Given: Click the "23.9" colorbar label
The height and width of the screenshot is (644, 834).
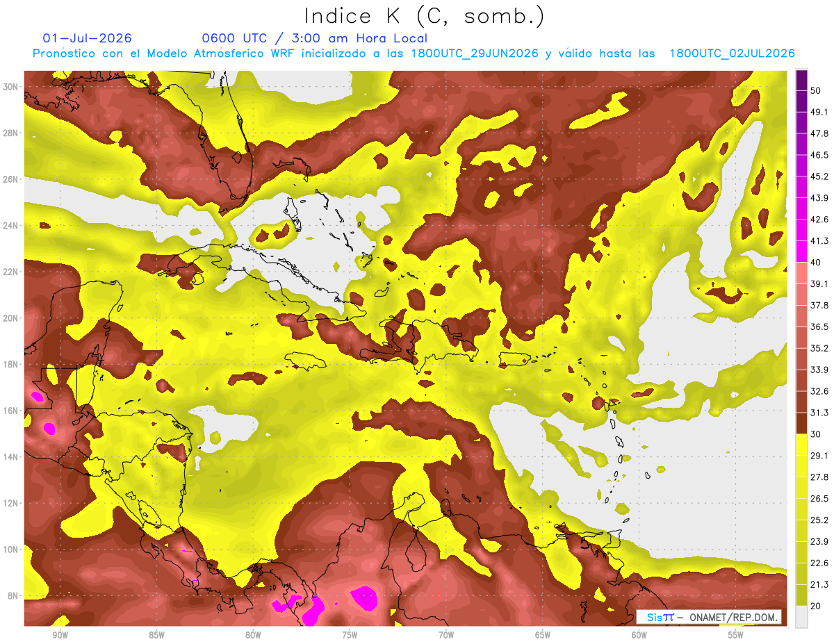Looking at the screenshot, I should tap(819, 542).
